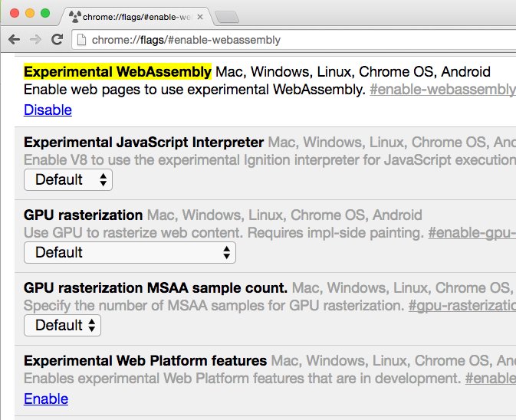Open a new tab

click(227, 17)
